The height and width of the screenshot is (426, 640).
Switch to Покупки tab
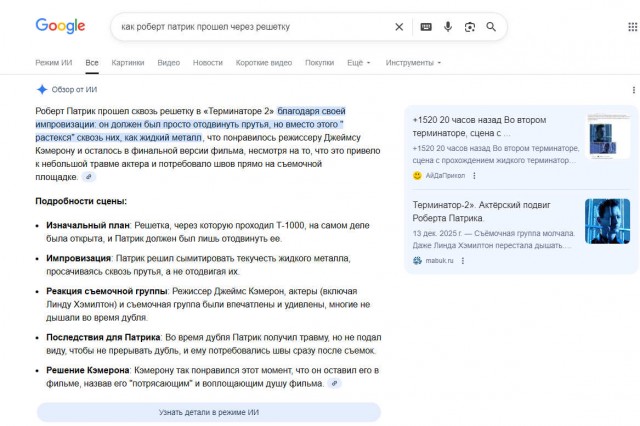pyautogui.click(x=320, y=63)
